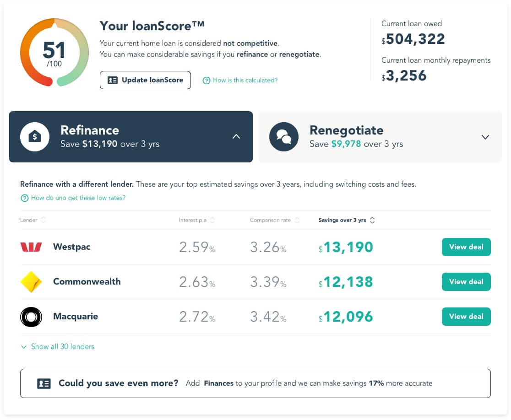This screenshot has height=420, width=511.
Task: View deal for Commonwealth
Action: (466, 282)
